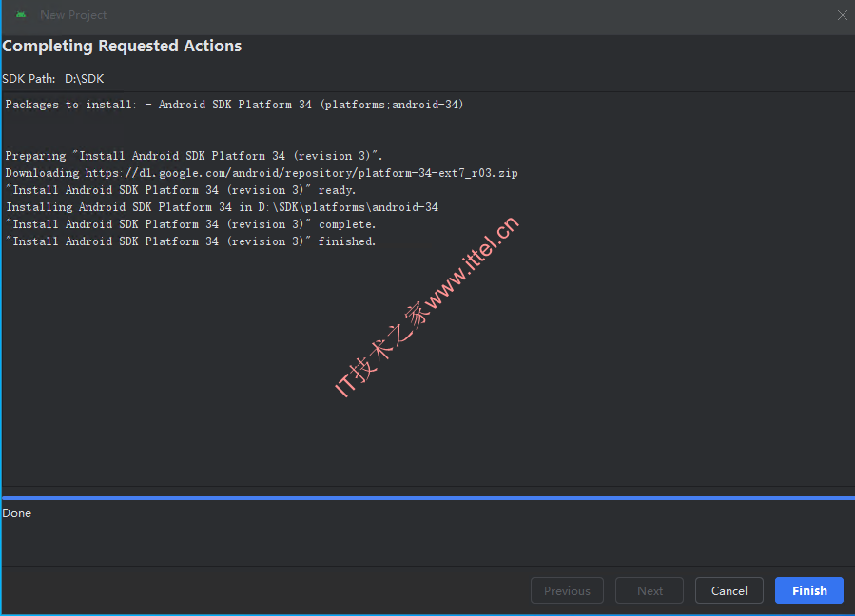855x616 pixels.
Task: Click the Android Studio logo icon
Action: coord(21,14)
